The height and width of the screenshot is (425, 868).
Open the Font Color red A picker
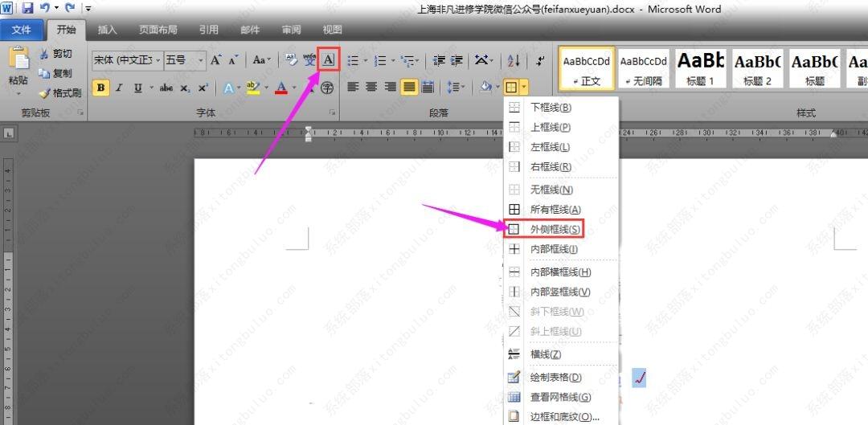click(281, 88)
